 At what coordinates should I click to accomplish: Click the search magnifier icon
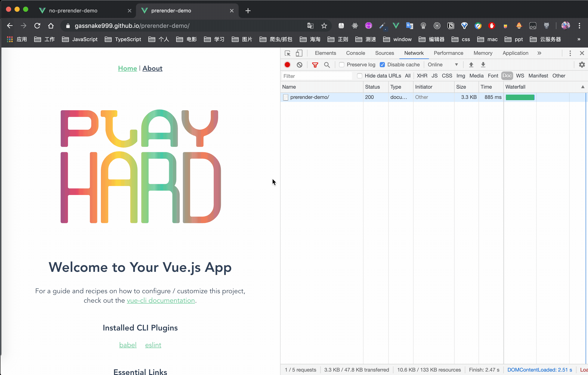coord(327,64)
